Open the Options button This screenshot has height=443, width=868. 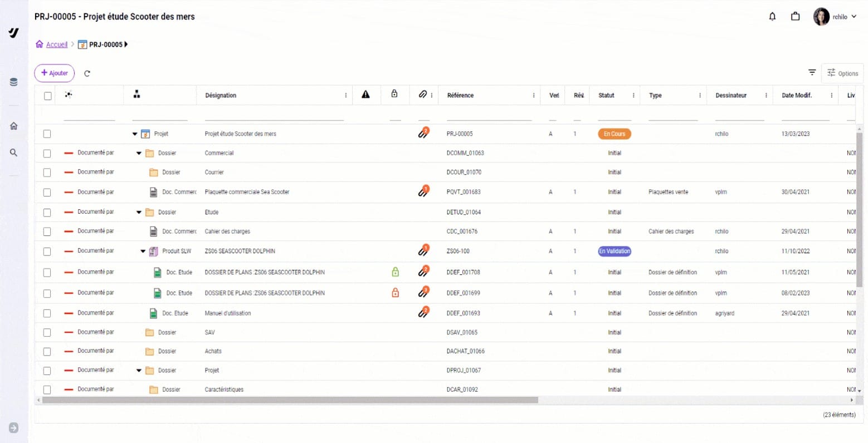pyautogui.click(x=842, y=73)
